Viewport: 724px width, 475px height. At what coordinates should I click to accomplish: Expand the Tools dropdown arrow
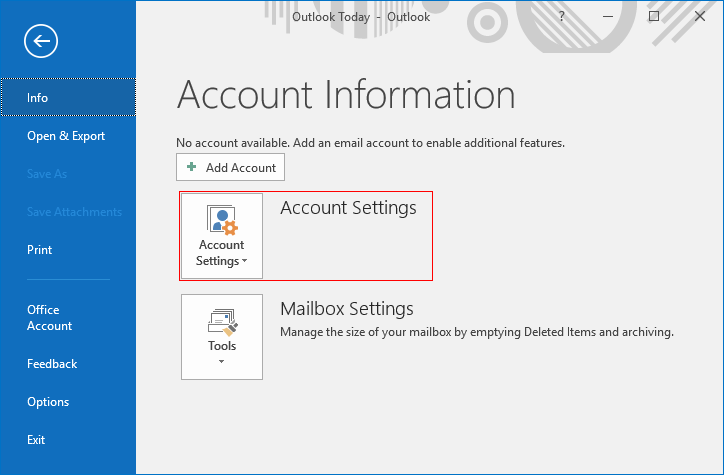point(222,361)
